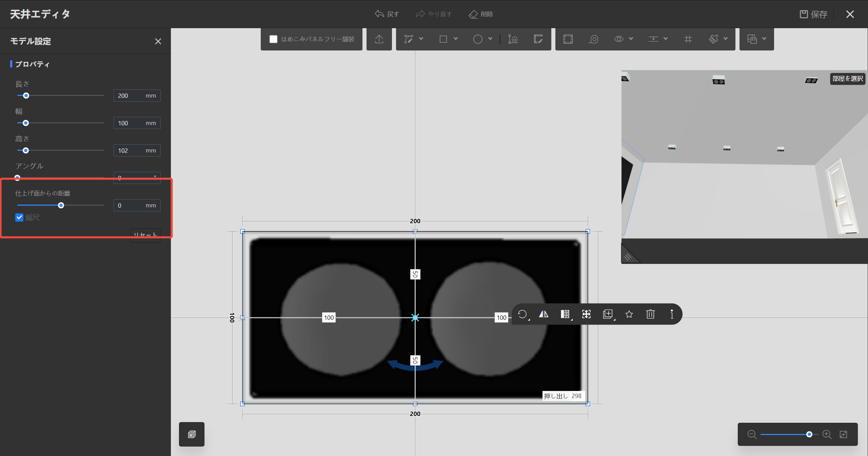The width and height of the screenshot is (868, 456).
Task: Click the duplicate plus icon
Action: [608, 314]
